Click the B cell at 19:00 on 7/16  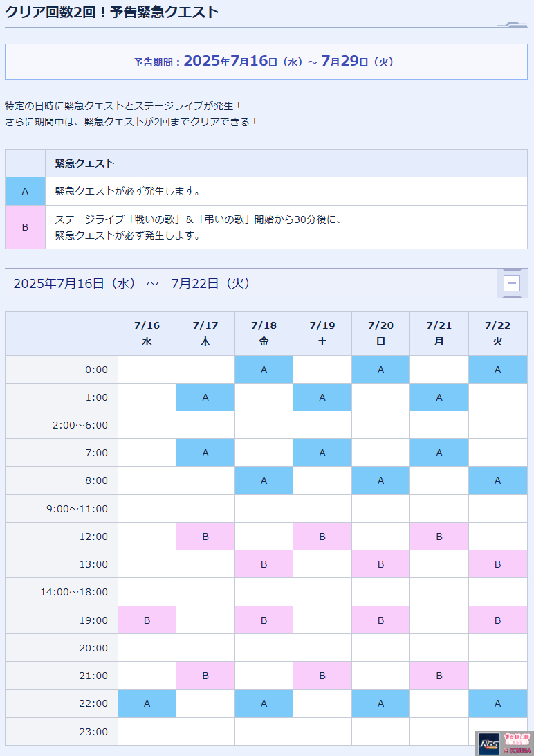(147, 620)
